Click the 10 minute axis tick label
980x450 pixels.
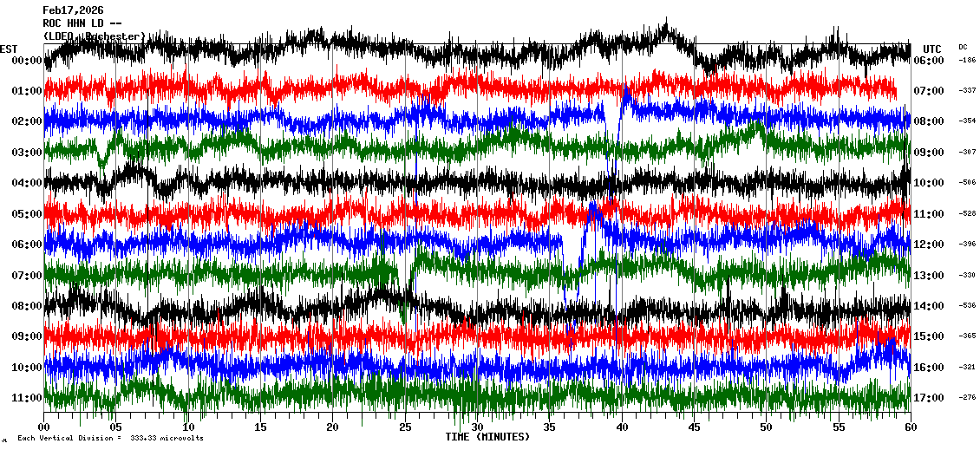coord(188,427)
